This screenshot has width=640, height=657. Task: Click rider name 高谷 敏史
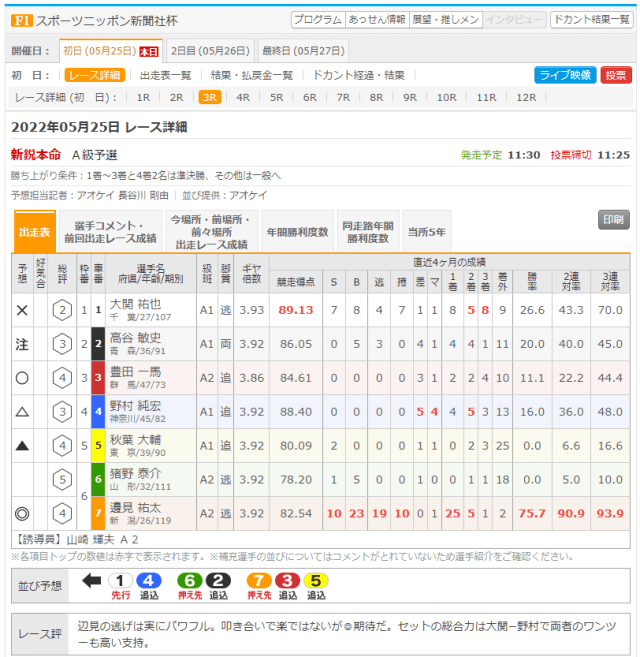click(135, 338)
